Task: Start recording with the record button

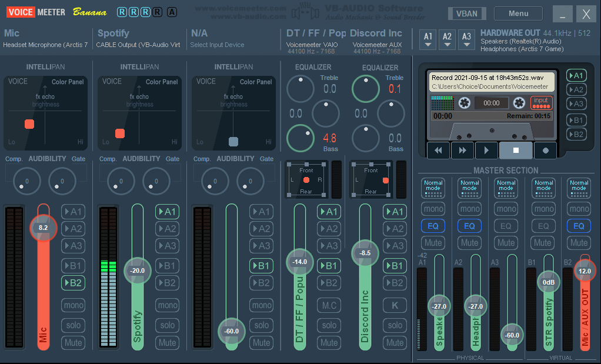Action: 545,150
